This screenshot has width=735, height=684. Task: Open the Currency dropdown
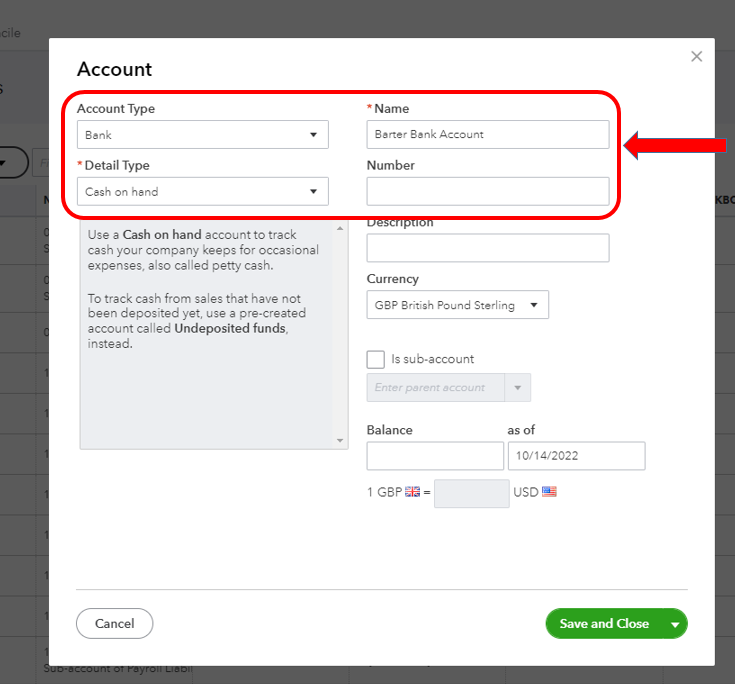click(457, 305)
